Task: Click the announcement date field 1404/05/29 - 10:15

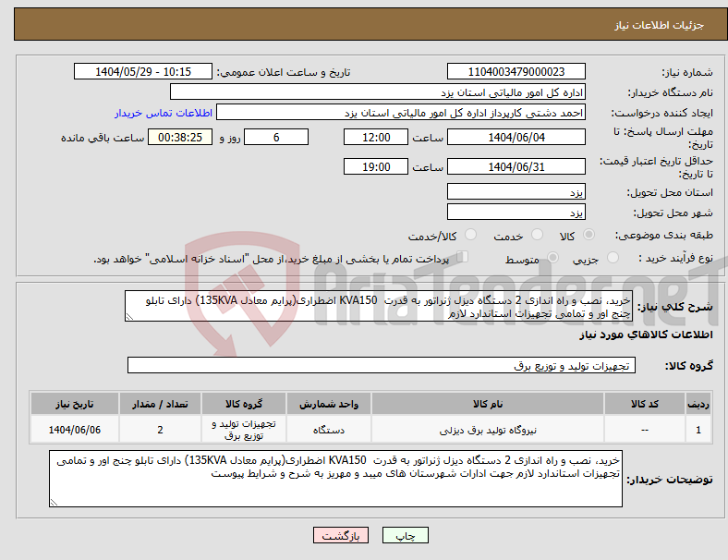Action: (x=143, y=71)
